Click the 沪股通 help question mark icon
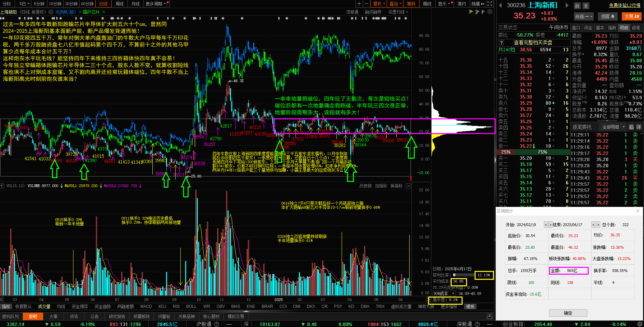 click(x=217, y=324)
